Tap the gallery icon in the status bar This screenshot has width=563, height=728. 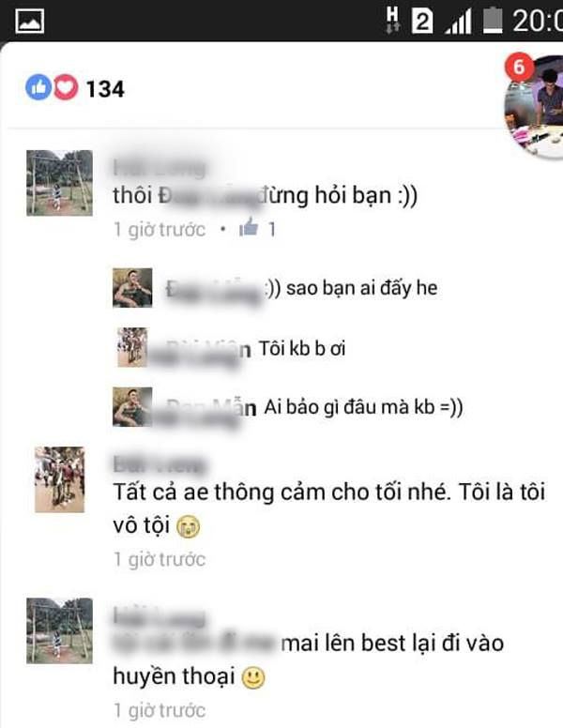coord(30,22)
